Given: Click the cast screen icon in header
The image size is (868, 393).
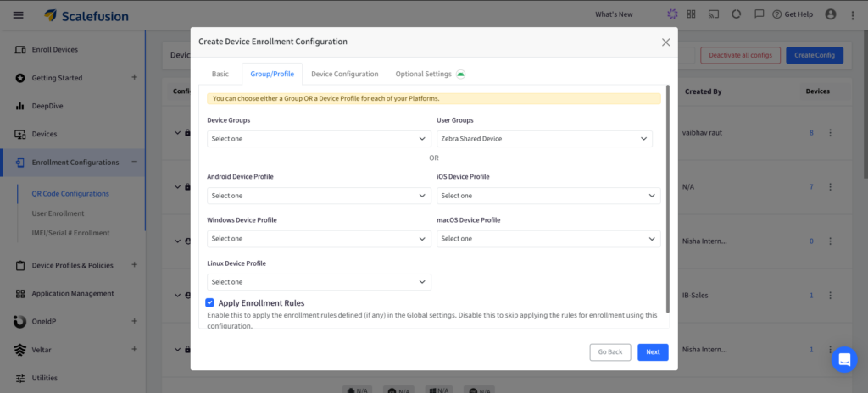Looking at the screenshot, I should point(714,14).
